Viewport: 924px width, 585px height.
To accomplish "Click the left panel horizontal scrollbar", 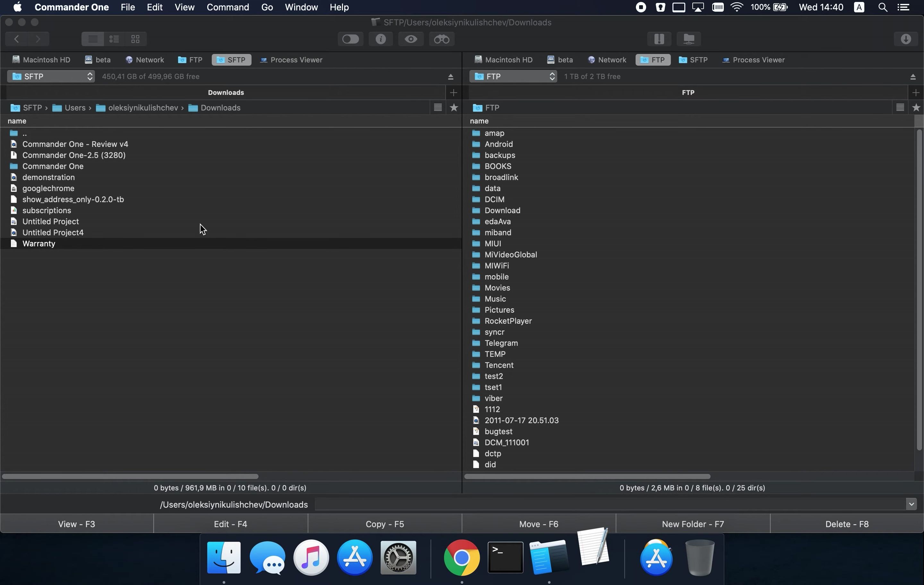I will coord(130,477).
